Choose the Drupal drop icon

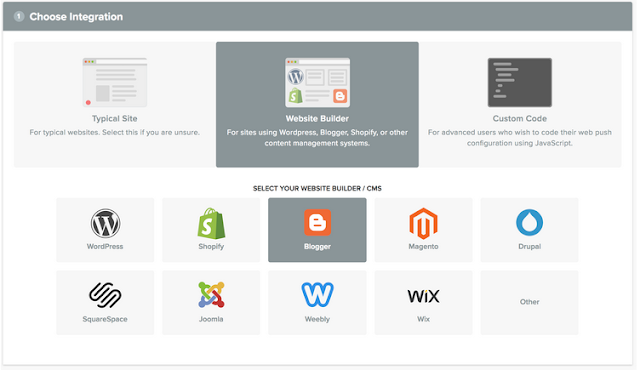(x=529, y=223)
